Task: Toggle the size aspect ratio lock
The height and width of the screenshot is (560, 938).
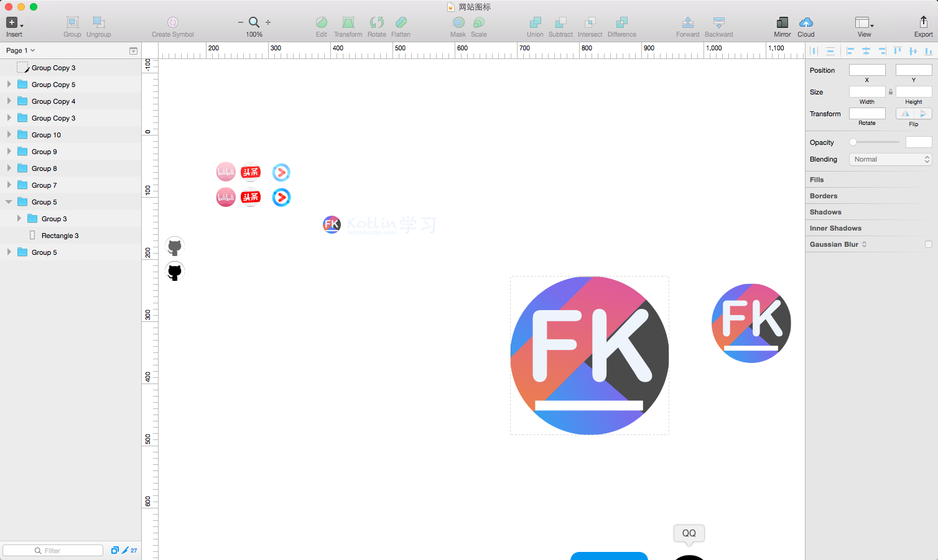Action: click(x=891, y=92)
